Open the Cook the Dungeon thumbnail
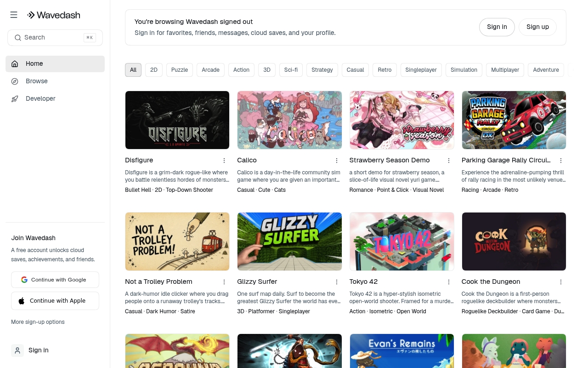 point(514,241)
